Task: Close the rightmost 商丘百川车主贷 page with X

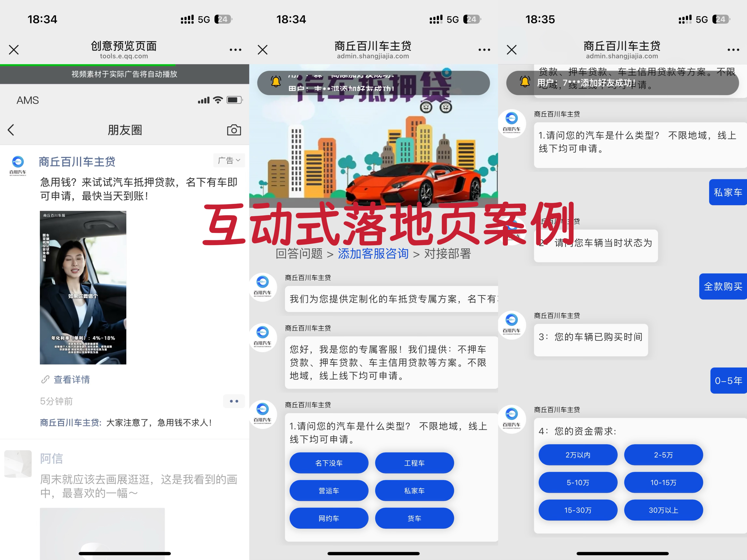Action: click(x=512, y=50)
